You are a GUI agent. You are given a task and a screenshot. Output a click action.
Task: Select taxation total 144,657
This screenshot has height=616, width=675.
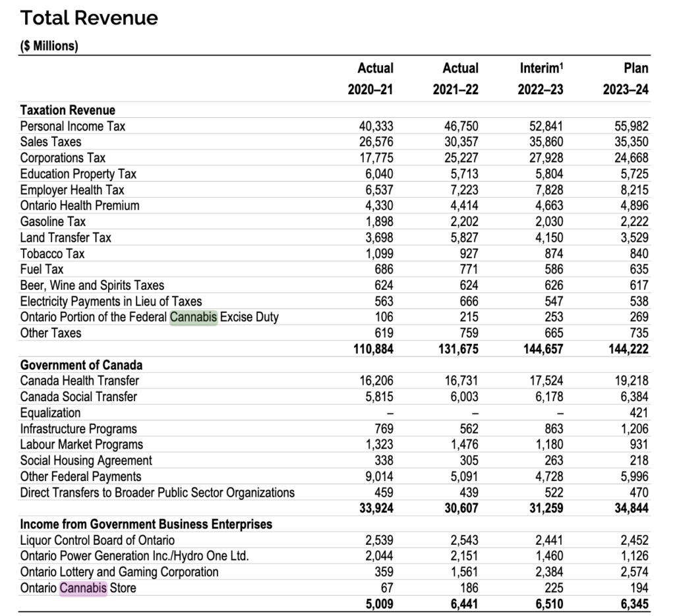[543, 349]
